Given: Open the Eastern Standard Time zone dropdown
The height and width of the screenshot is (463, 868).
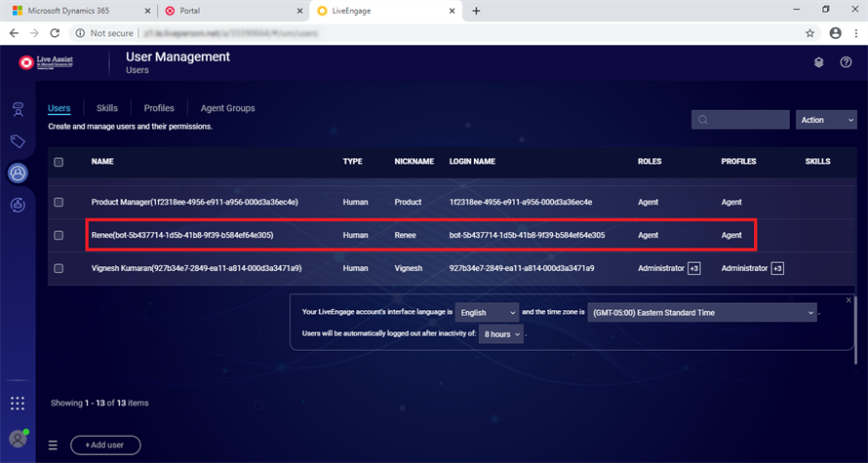Looking at the screenshot, I should [x=702, y=312].
